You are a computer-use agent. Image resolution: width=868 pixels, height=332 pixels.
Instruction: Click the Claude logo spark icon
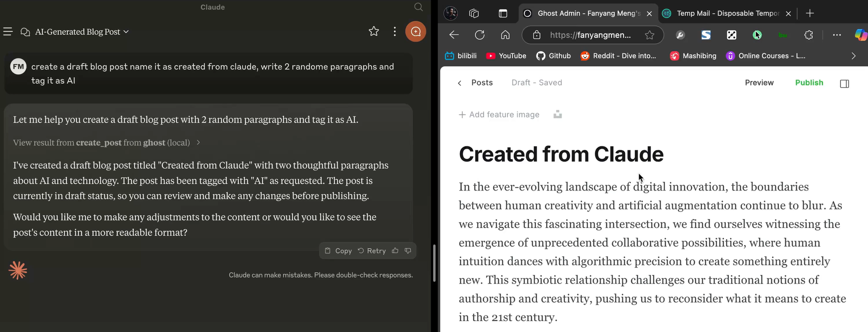tap(18, 270)
